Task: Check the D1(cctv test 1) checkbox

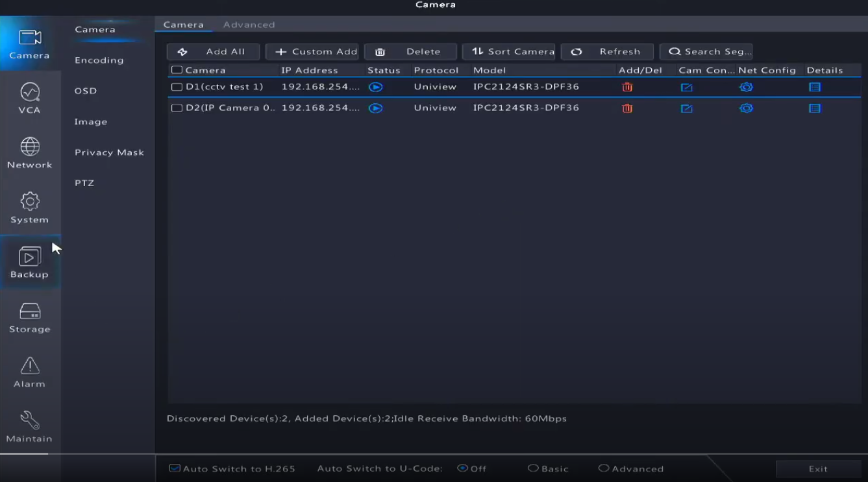Action: [x=177, y=87]
